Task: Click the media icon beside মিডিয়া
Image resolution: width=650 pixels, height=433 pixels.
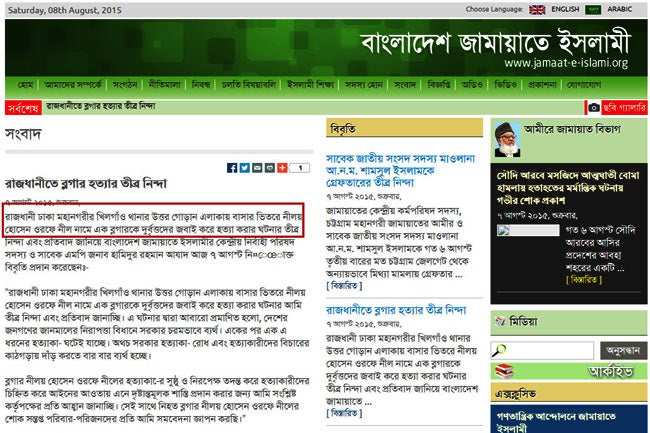Action: 500,321
